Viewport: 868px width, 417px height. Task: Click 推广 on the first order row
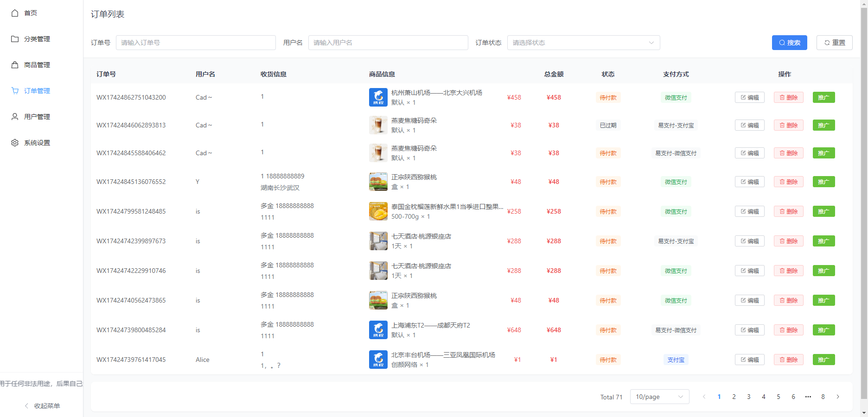(824, 97)
